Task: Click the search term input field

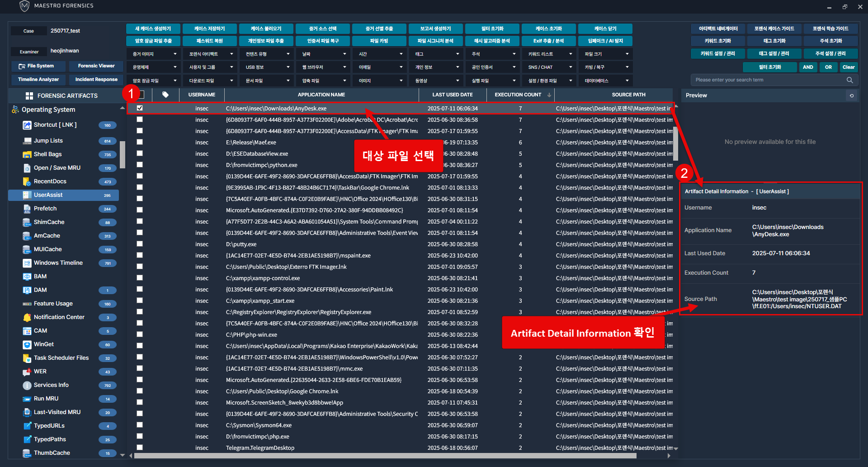Action: [768, 80]
